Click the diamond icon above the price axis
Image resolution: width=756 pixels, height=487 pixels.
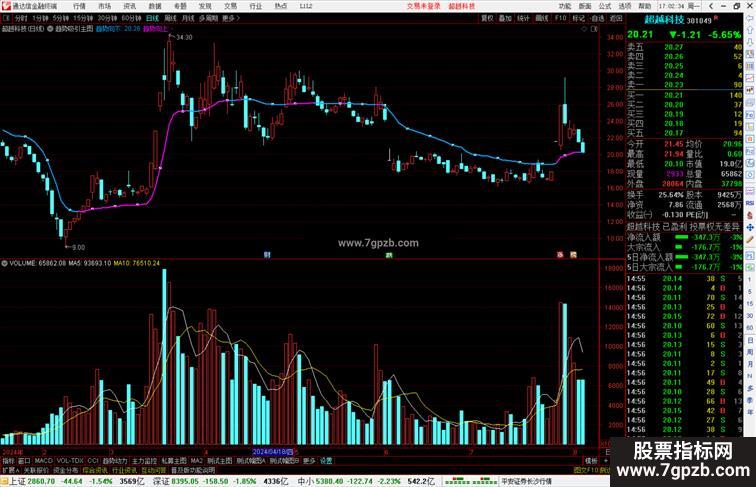tap(584, 29)
